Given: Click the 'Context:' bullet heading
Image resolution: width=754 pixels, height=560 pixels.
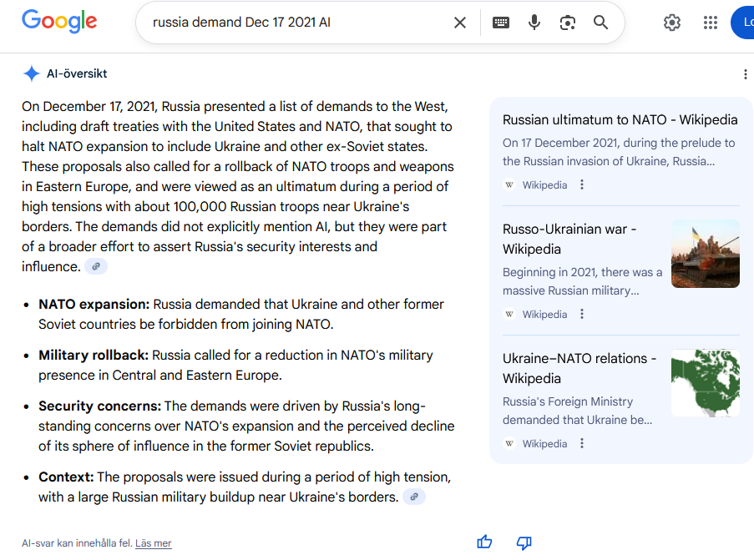Looking at the screenshot, I should coord(66,477).
